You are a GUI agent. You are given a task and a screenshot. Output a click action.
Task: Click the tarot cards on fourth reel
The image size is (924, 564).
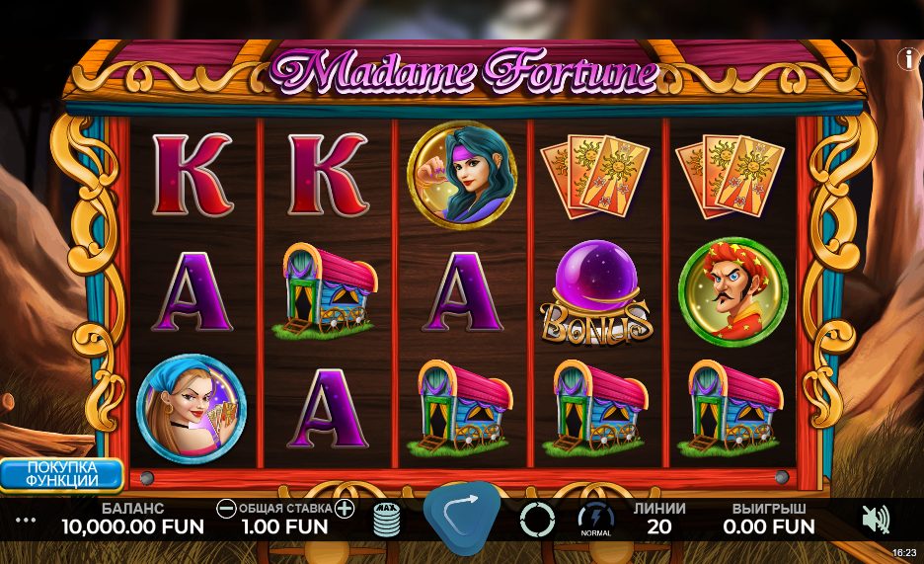(595, 177)
